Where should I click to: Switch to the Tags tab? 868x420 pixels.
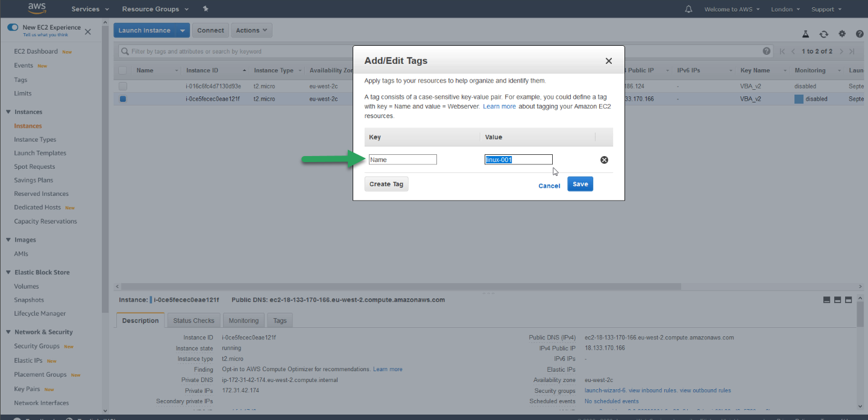(280, 321)
